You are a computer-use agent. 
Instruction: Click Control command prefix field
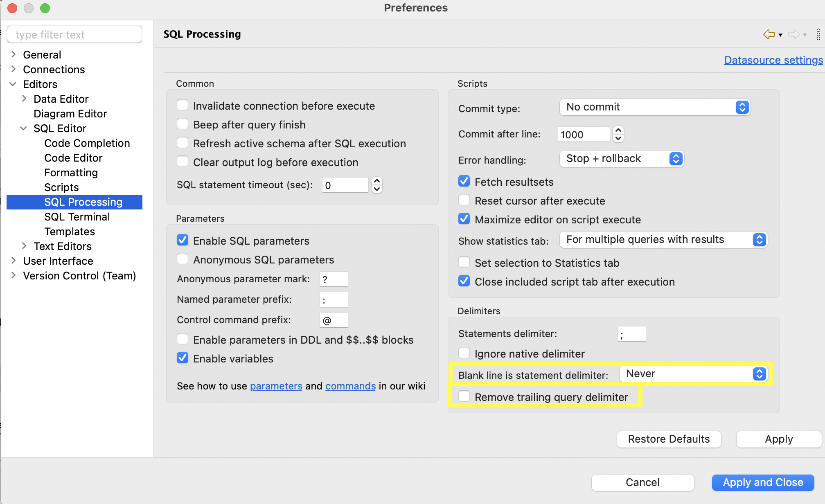coord(334,320)
